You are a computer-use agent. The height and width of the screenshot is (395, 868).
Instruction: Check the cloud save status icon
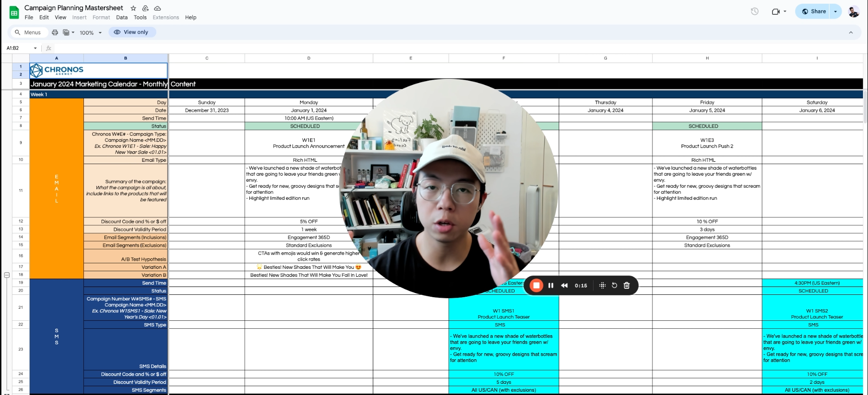click(158, 8)
